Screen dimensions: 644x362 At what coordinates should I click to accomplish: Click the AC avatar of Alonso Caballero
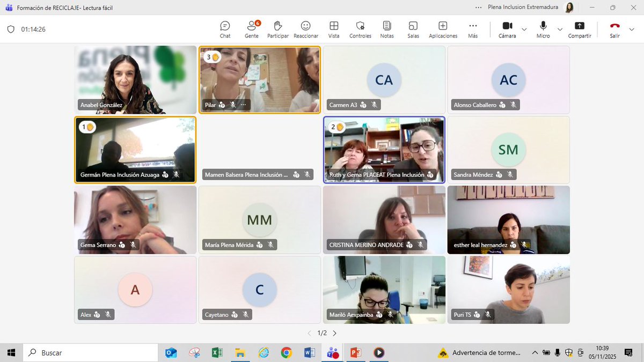(508, 80)
